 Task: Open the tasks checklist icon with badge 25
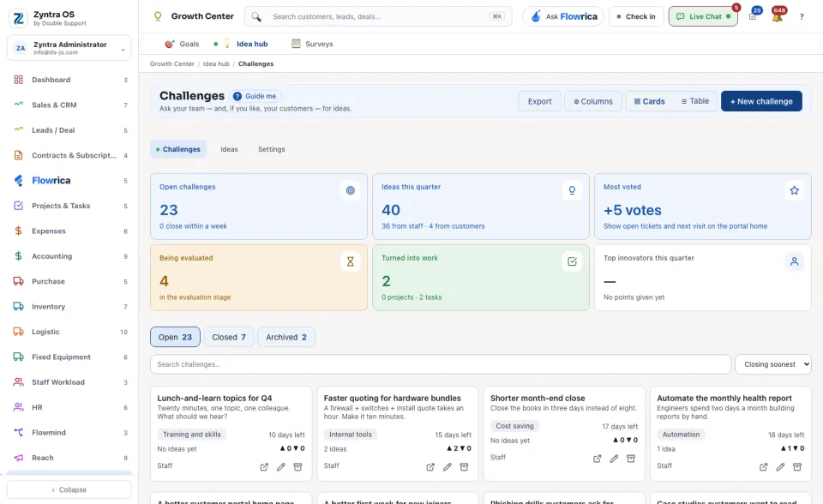pyautogui.click(x=753, y=16)
